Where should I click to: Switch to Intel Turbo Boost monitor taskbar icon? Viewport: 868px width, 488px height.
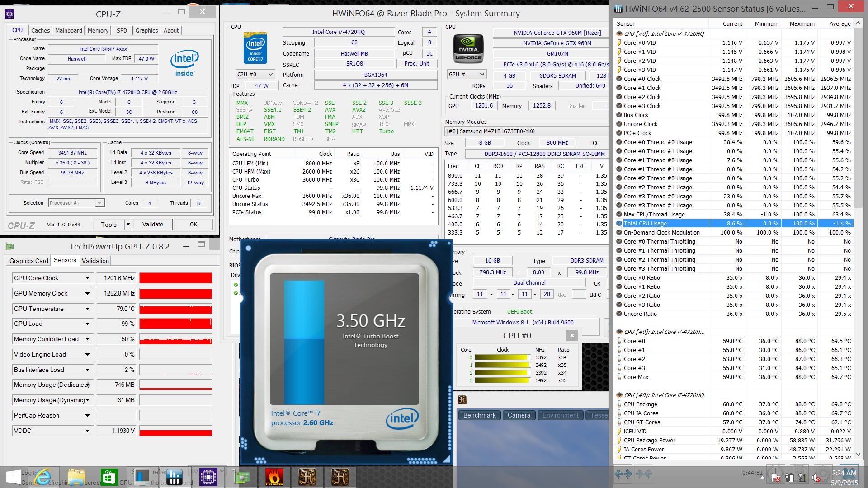point(142,477)
